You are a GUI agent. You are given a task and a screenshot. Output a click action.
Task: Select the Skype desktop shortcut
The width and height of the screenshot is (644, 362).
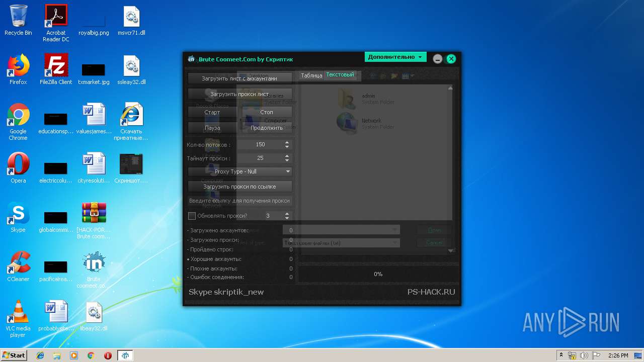(18, 217)
